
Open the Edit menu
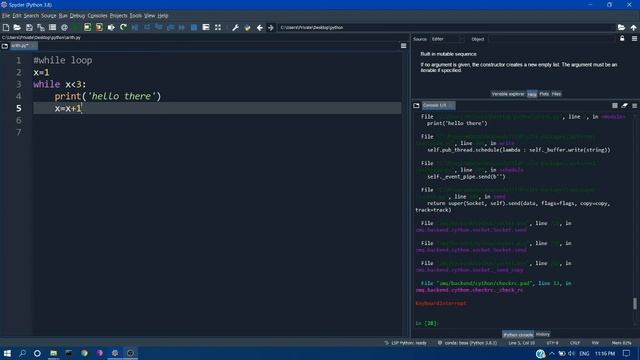click(x=17, y=16)
